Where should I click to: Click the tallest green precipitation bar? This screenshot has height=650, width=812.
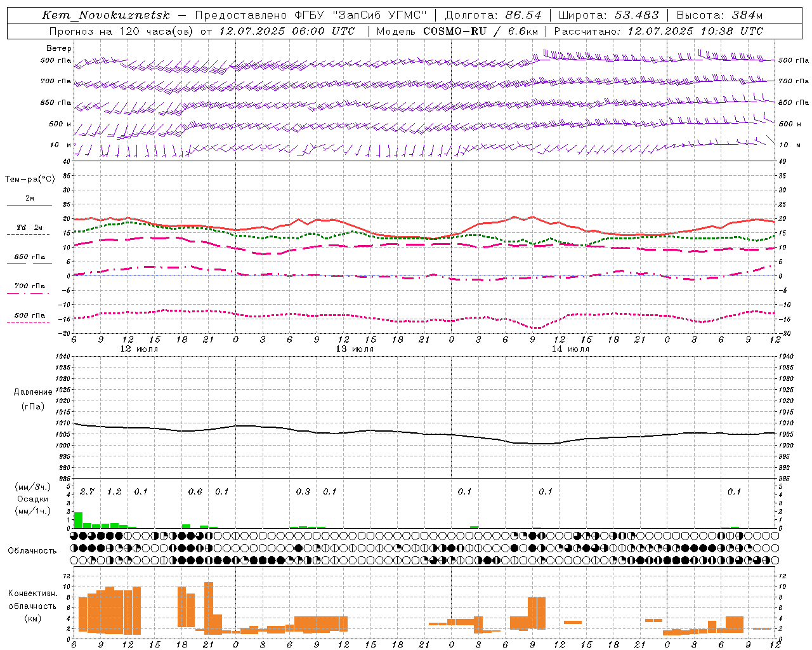[79, 520]
